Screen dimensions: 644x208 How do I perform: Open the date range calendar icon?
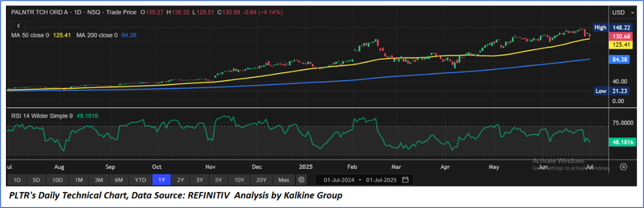click(405, 180)
